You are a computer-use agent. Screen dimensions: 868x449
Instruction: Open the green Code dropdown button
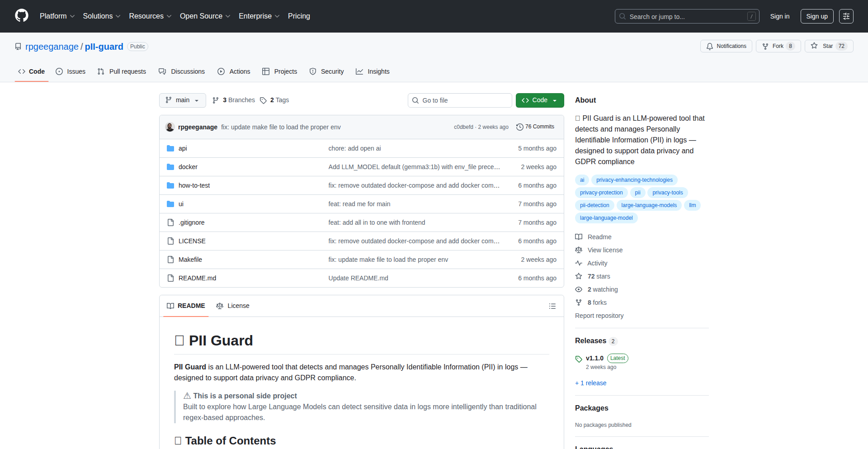tap(540, 100)
